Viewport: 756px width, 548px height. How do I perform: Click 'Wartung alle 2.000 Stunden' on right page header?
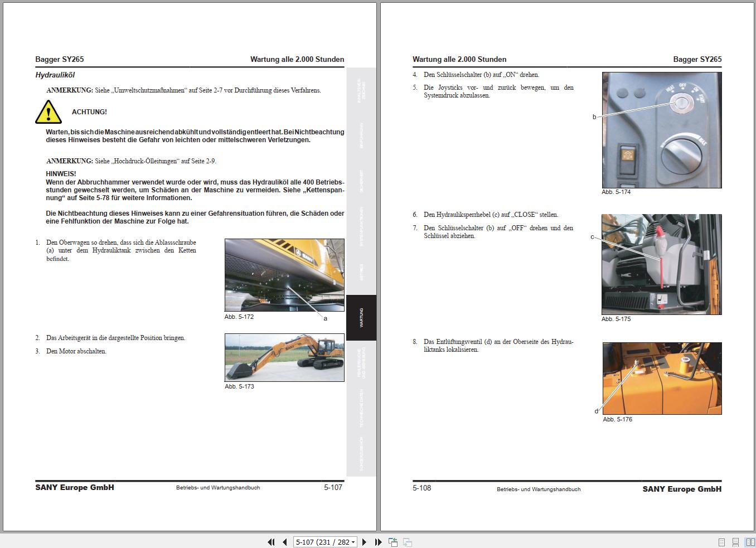click(x=459, y=59)
